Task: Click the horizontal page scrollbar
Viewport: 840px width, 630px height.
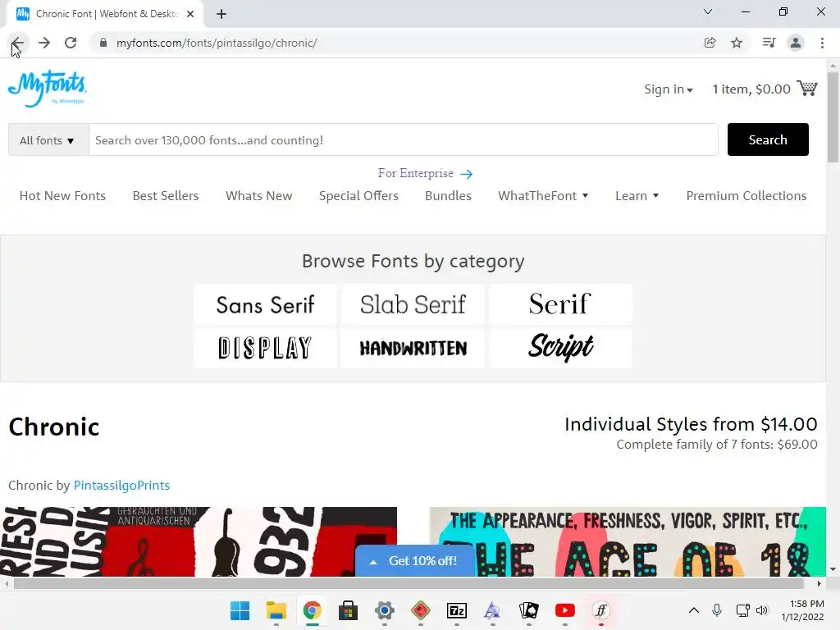Action: pyautogui.click(x=409, y=583)
